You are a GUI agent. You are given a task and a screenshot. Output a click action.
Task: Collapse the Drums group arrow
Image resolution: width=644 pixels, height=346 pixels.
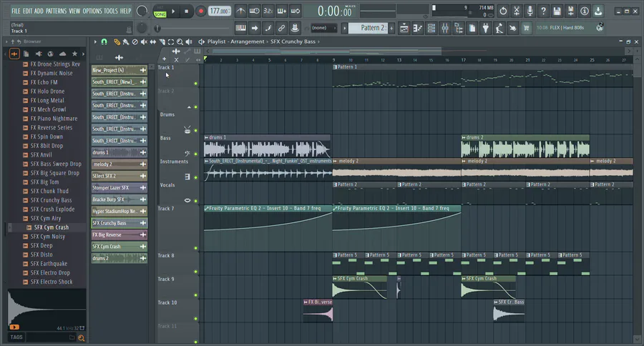pyautogui.click(x=189, y=107)
